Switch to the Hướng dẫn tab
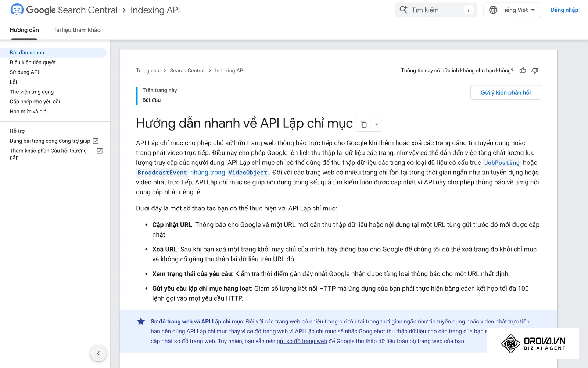The width and height of the screenshot is (588, 368). 24,30
